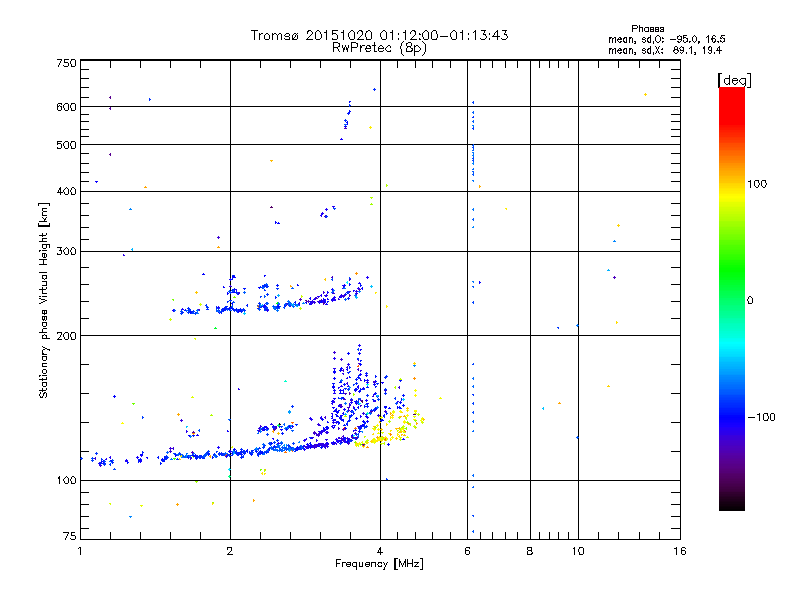Viewport: 800px width, 600px height.
Task: Click the '1' MHz frequency tick label
Action: pos(80,551)
